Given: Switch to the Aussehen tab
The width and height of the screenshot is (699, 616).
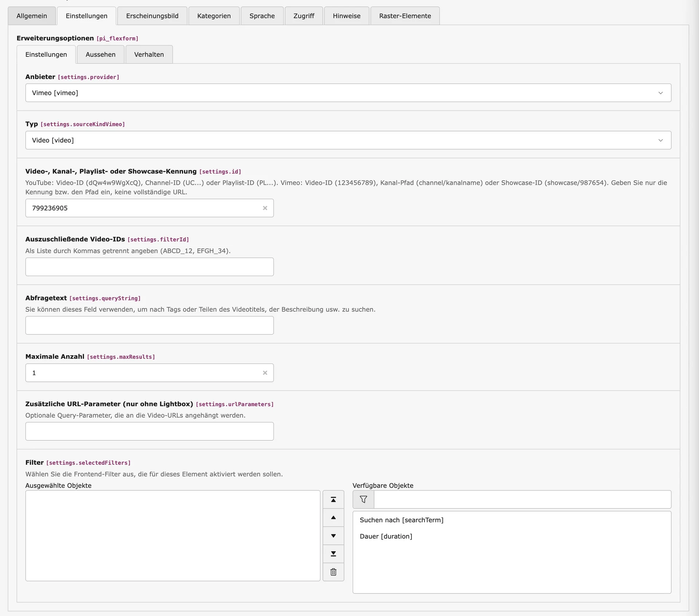Looking at the screenshot, I should 100,54.
